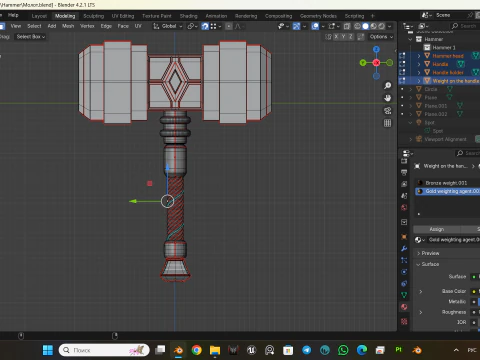Screen dimensions: 480x360
Task: Select Gold weighting agent material slot
Action: coord(447,191)
